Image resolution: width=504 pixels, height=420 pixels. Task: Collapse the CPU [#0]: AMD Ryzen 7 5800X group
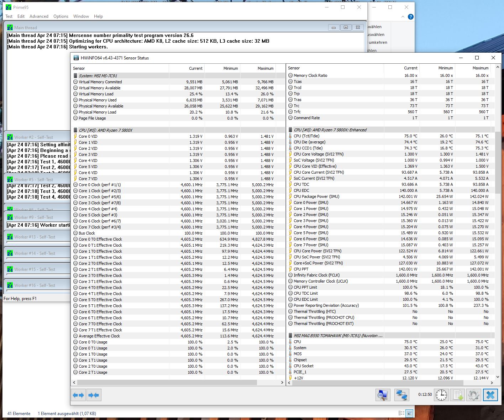click(x=75, y=130)
